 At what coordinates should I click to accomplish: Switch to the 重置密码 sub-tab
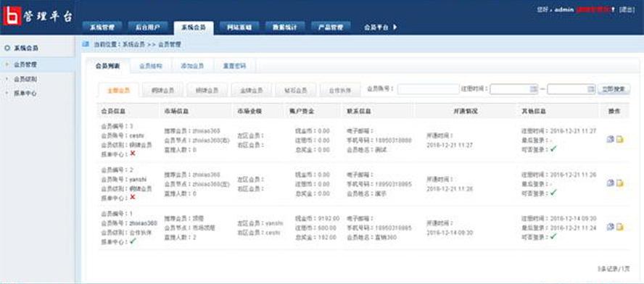(x=234, y=66)
